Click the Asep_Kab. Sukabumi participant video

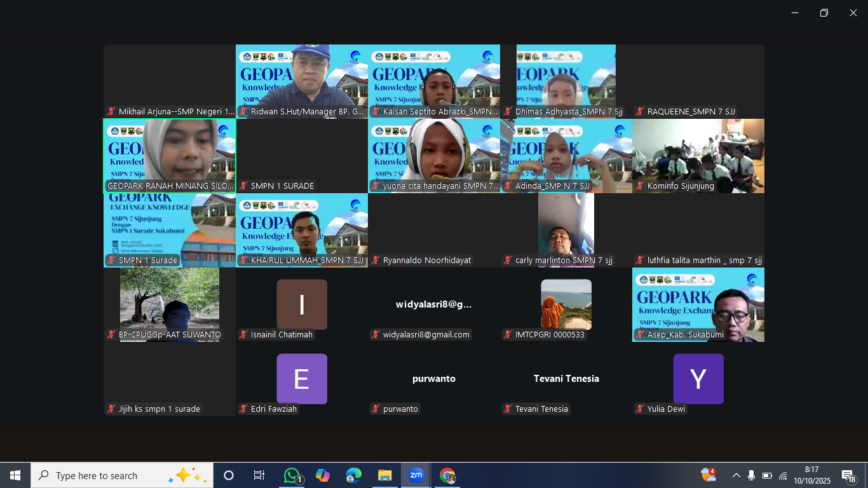click(698, 304)
